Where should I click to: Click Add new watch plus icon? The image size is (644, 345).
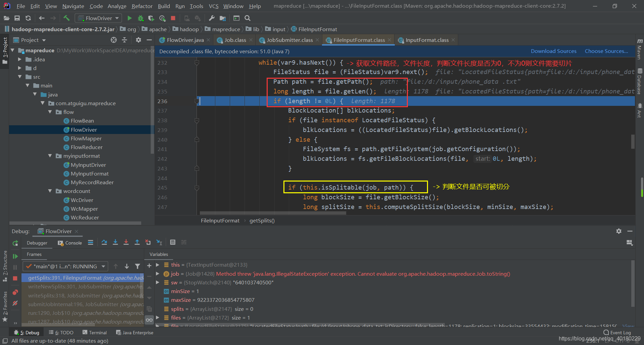pos(149,266)
